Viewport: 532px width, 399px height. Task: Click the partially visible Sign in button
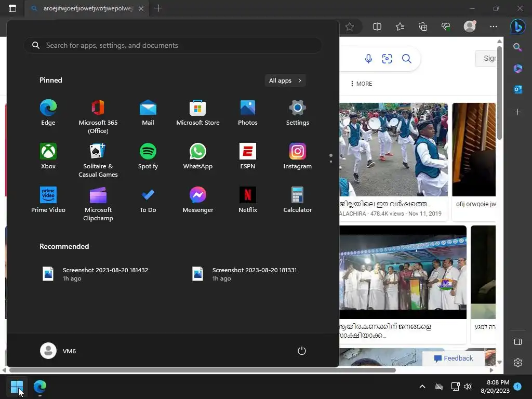click(486, 58)
